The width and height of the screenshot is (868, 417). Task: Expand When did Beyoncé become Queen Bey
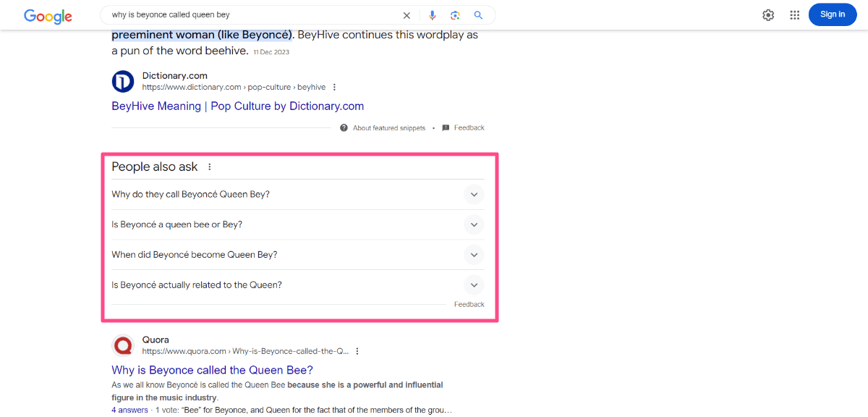pos(298,255)
